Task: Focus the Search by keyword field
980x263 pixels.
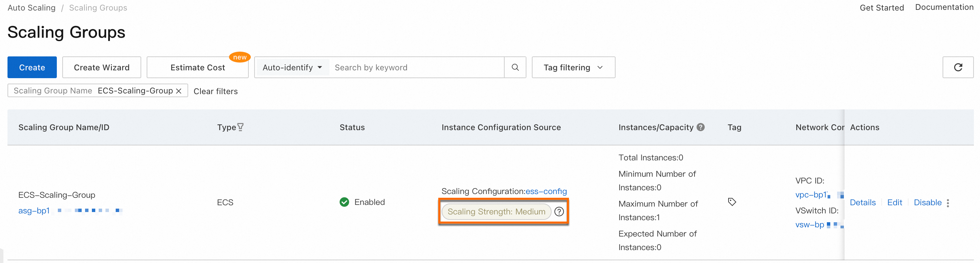Action: (416, 68)
